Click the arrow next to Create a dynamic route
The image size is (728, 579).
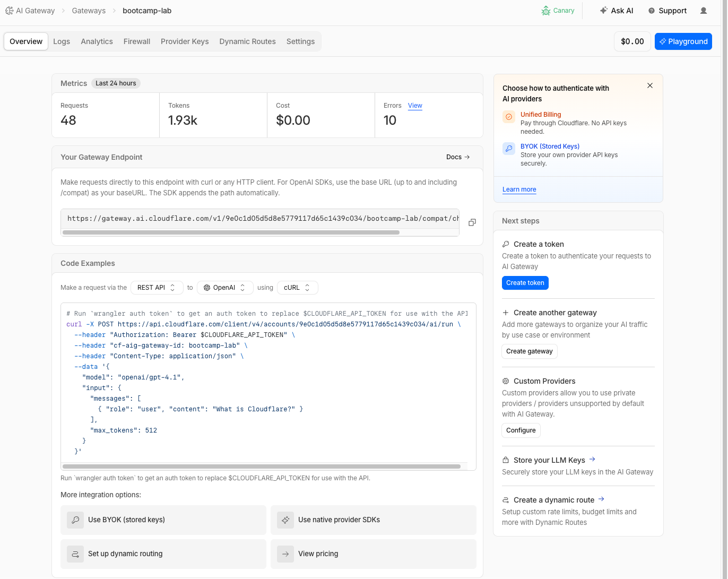pyautogui.click(x=601, y=499)
